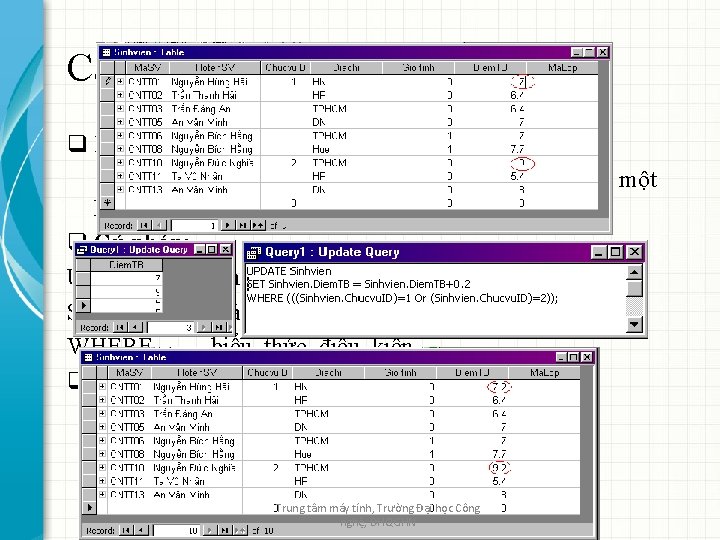
Task: Add new record in top Sinhvien table navigator
Action: (x=258, y=225)
